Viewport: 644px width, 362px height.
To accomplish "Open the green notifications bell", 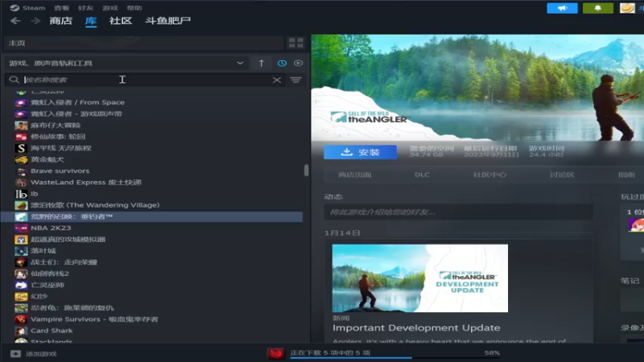I will (x=597, y=8).
